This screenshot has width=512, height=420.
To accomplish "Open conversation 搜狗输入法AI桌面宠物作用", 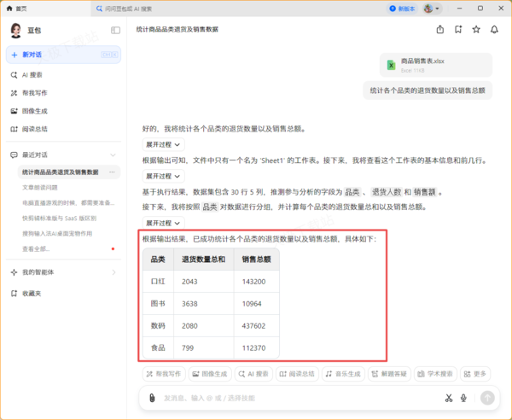I will [57, 234].
